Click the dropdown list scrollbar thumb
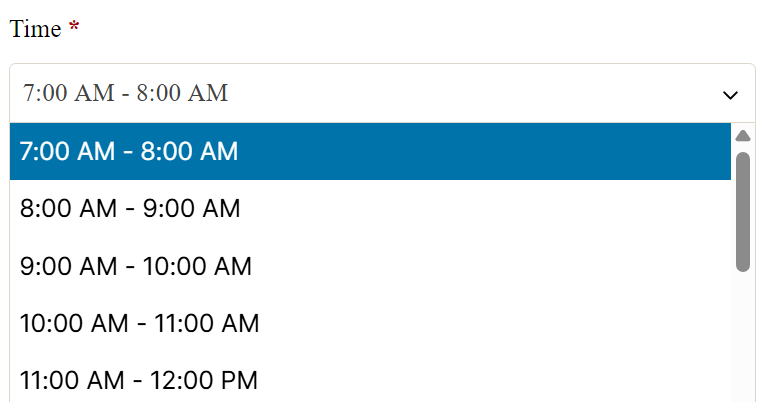This screenshot has height=402, width=765. tap(743, 211)
